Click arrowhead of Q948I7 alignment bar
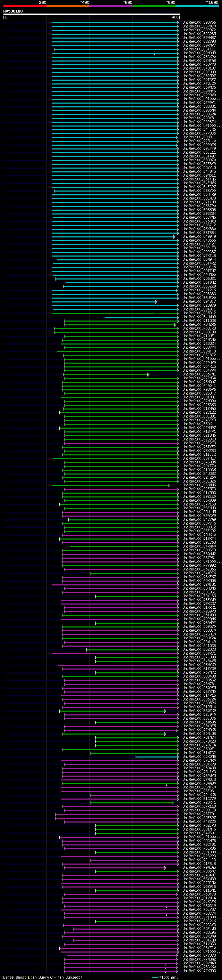The width and height of the screenshot is (222, 980). (156, 302)
